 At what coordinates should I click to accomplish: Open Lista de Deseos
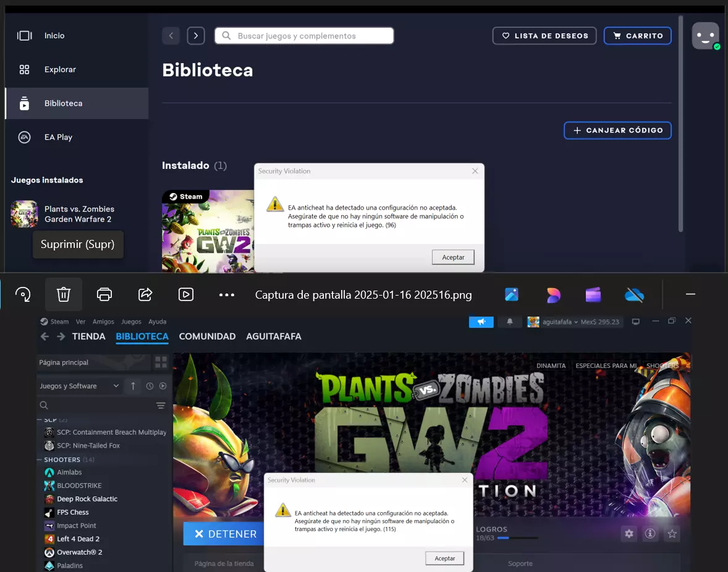coord(544,36)
